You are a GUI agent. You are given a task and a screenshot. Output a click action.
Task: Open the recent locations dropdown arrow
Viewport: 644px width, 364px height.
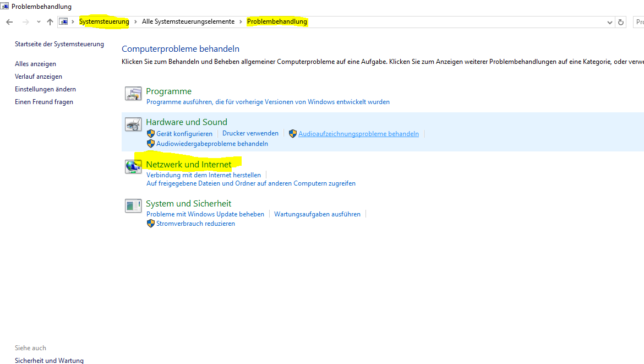(39, 22)
